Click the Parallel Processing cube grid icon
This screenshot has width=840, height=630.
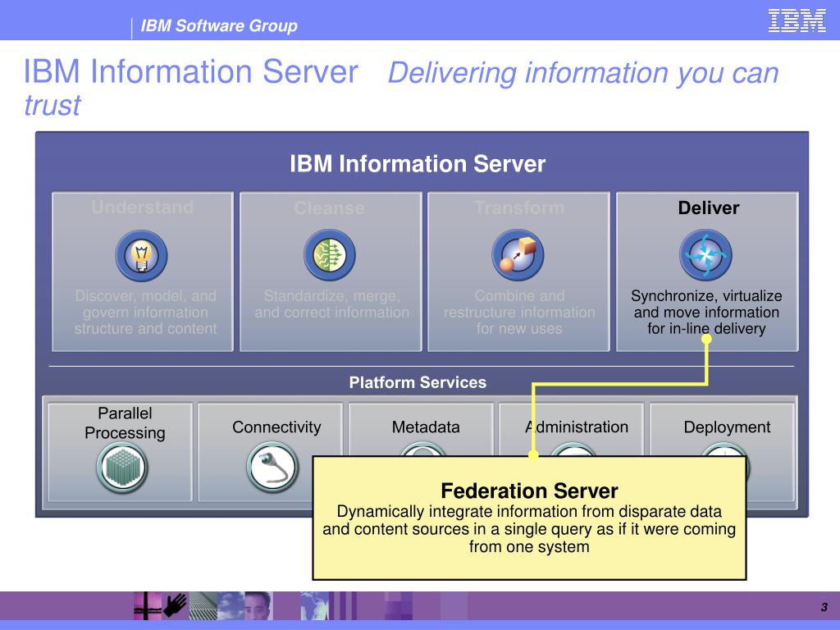click(122, 468)
